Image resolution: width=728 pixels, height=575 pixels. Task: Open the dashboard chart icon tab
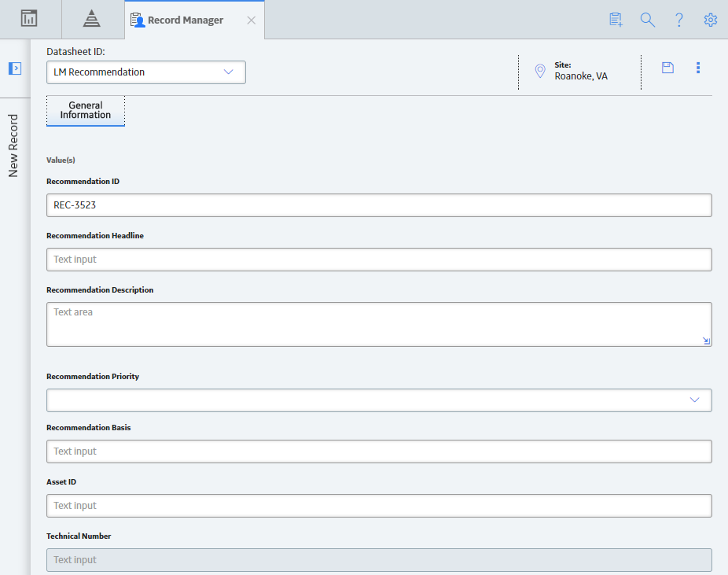tap(29, 19)
